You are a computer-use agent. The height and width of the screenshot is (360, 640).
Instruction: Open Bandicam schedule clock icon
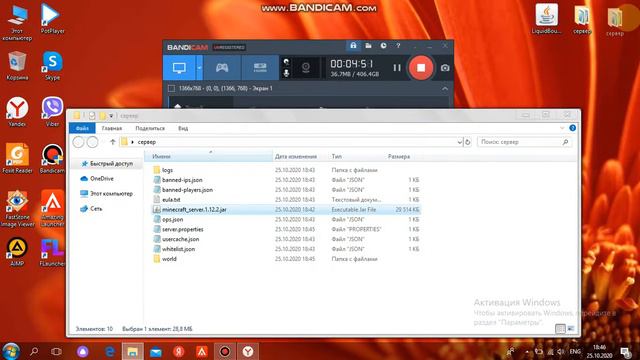(383, 46)
